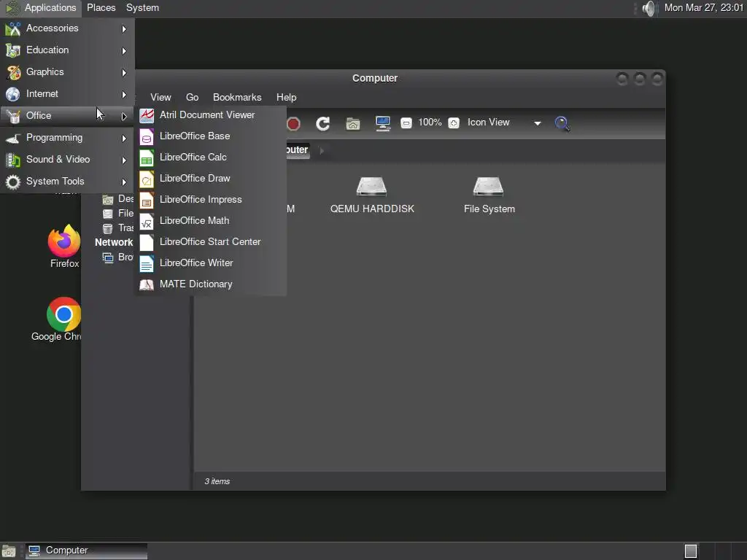Zoom in with the plus button

(454, 123)
